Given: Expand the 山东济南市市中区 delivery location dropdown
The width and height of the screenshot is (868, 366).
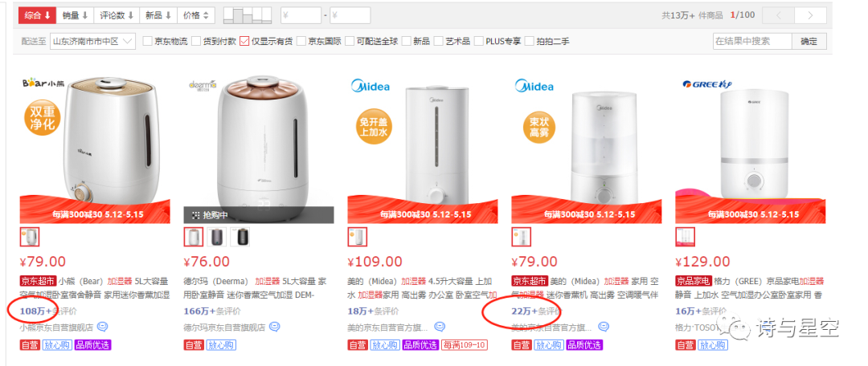Looking at the screenshot, I should pos(93,41).
